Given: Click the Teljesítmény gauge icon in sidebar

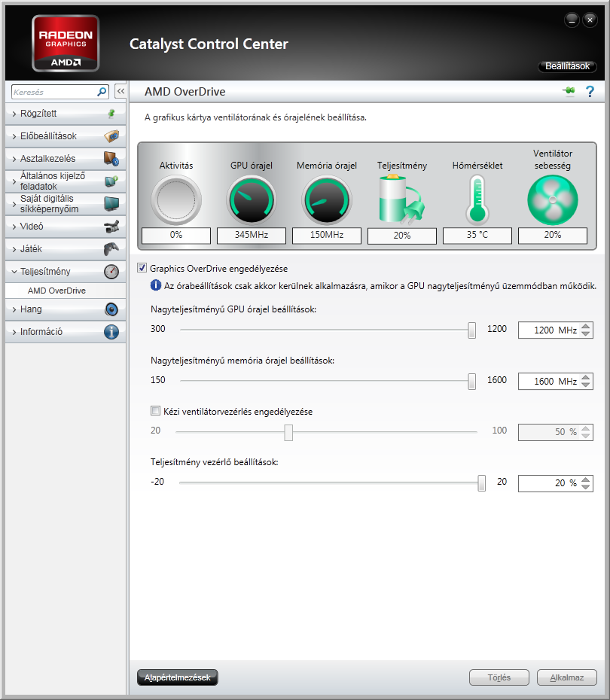Looking at the screenshot, I should pos(111,272).
